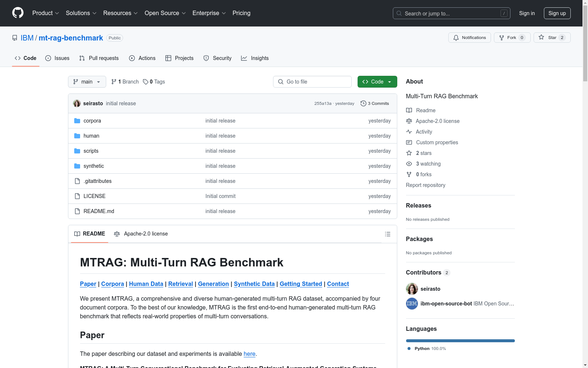Follow the Paper link in README
Screen dimensions: 588x368
coord(88,284)
